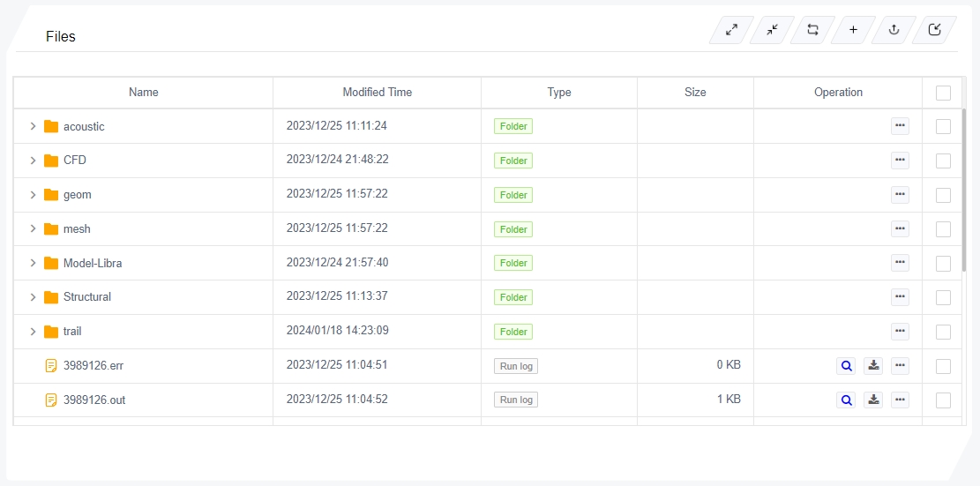980x486 pixels.
Task: Open more options for geom folder
Action: 900,194
